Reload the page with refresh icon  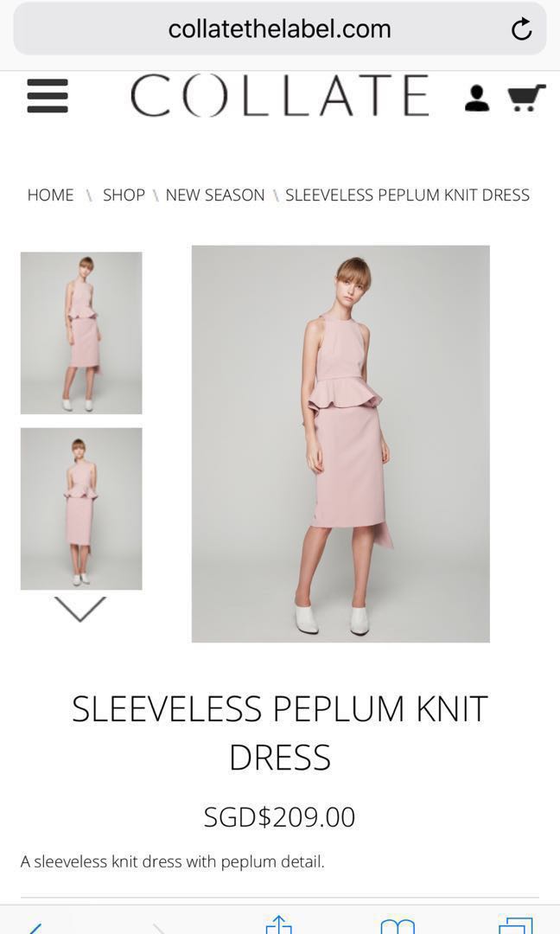[x=521, y=29]
